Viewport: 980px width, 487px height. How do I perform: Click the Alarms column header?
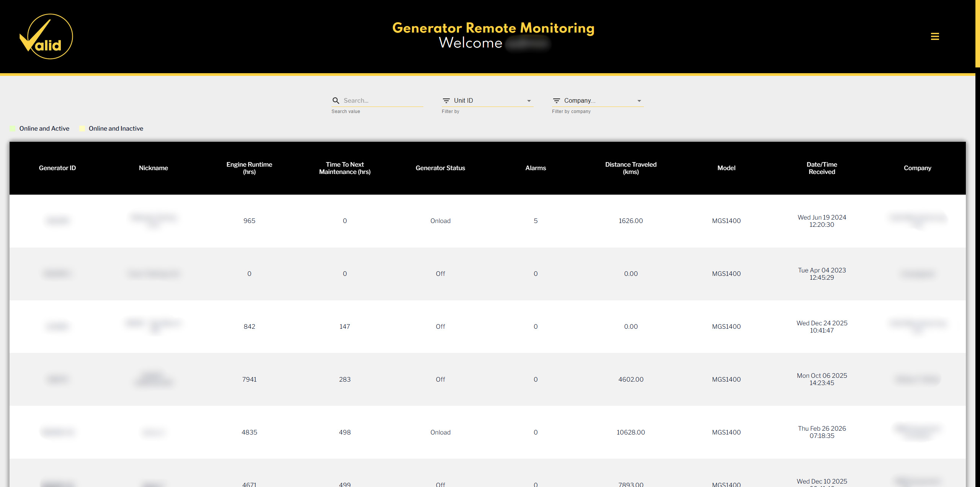536,168
